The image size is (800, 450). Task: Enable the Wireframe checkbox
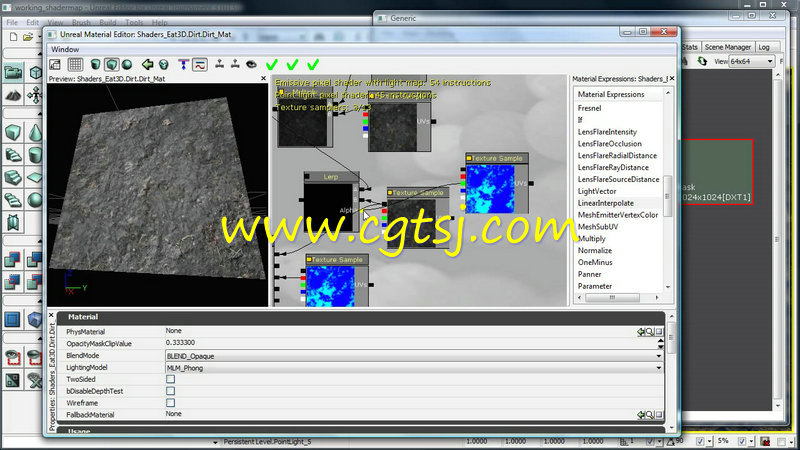click(x=170, y=403)
